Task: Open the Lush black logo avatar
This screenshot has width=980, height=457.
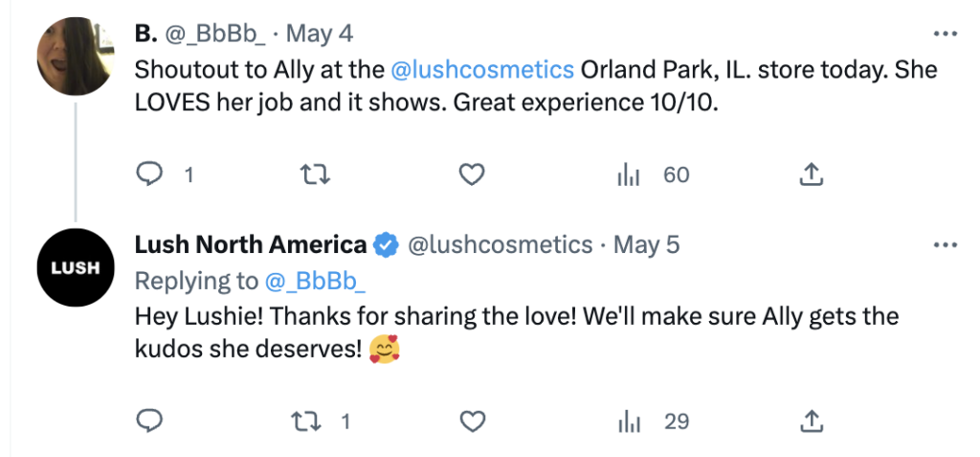Action: click(x=76, y=267)
